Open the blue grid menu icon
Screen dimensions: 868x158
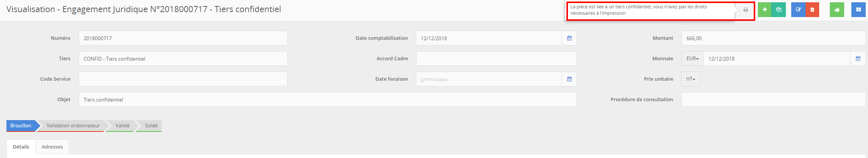click(x=859, y=10)
